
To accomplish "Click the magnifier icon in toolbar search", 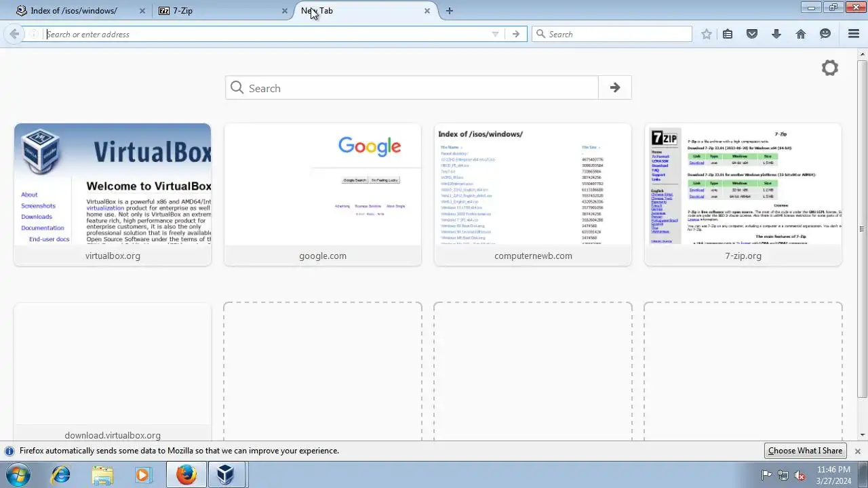I will click(540, 34).
